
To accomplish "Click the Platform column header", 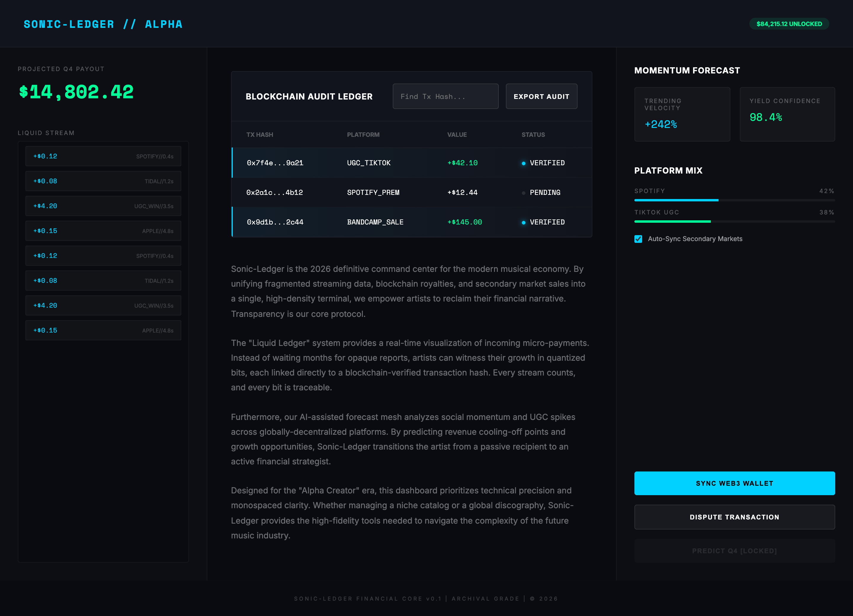I will pos(363,135).
